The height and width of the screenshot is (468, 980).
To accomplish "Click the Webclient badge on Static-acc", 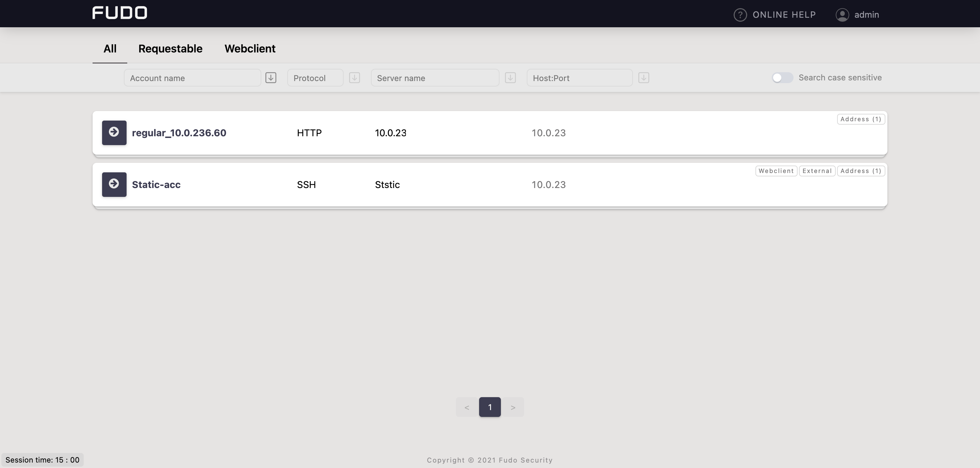I will (x=776, y=171).
